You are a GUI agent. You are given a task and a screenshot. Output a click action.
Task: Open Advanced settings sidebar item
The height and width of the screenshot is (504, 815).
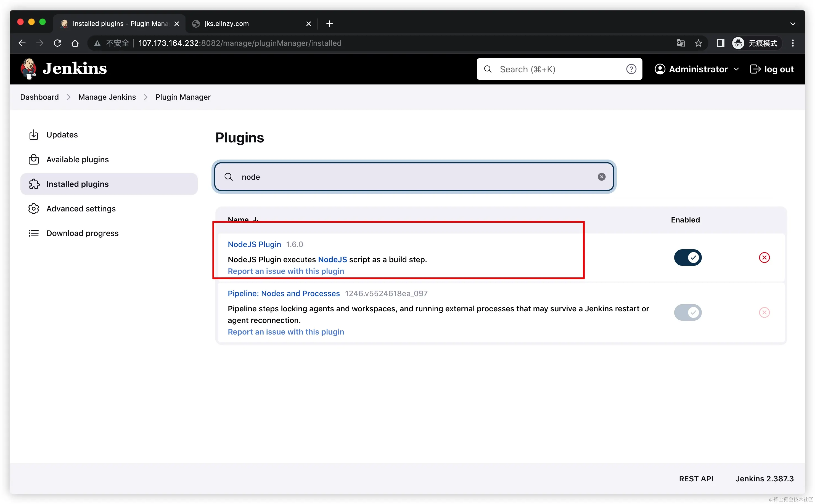[x=109, y=209]
